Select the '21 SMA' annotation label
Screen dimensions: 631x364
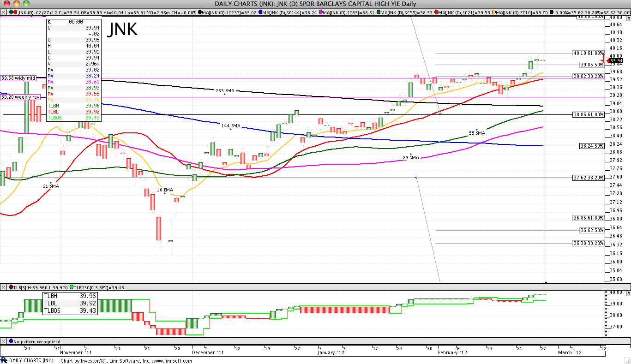[x=51, y=186]
